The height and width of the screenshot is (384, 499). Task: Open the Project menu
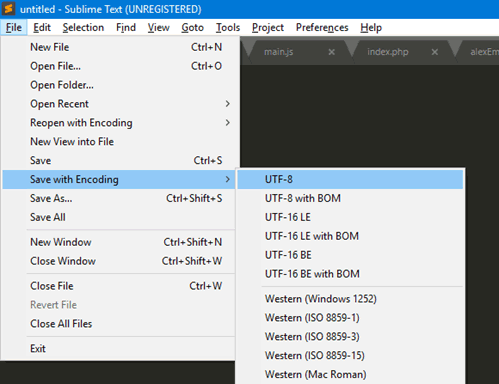click(268, 27)
